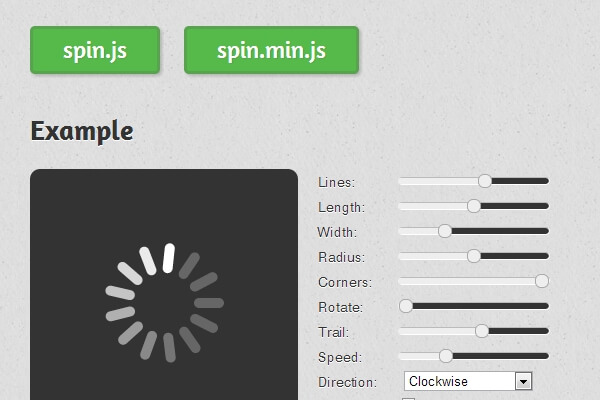
Task: Click the Radius slider handle
Action: [474, 256]
